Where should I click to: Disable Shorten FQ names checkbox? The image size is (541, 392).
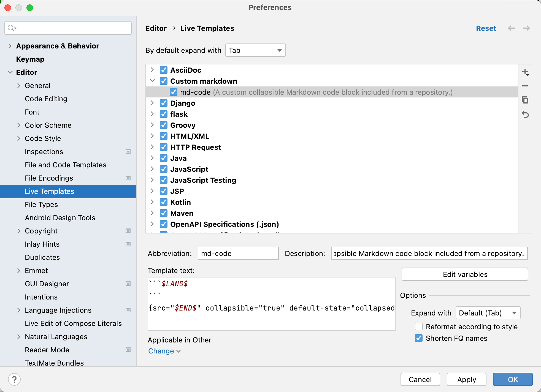[419, 338]
